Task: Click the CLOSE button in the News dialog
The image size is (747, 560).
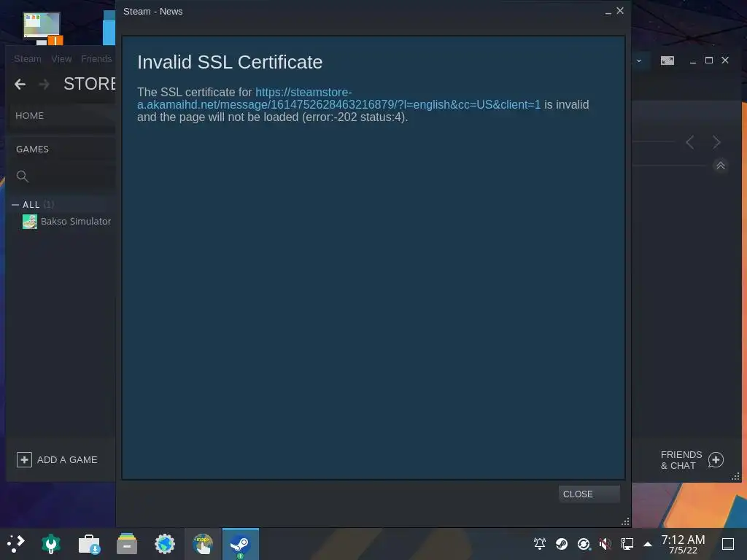Action: coord(589,494)
